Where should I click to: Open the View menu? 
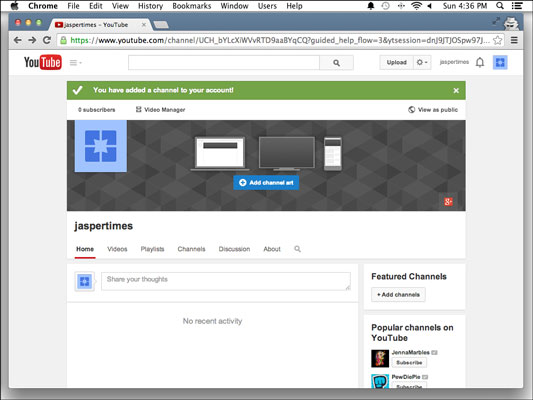pyautogui.click(x=120, y=6)
